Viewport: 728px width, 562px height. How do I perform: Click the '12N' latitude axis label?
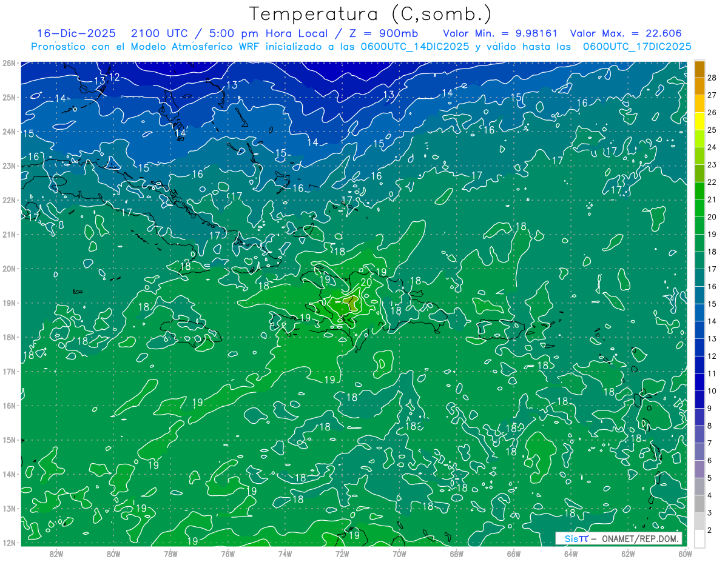tap(8, 543)
